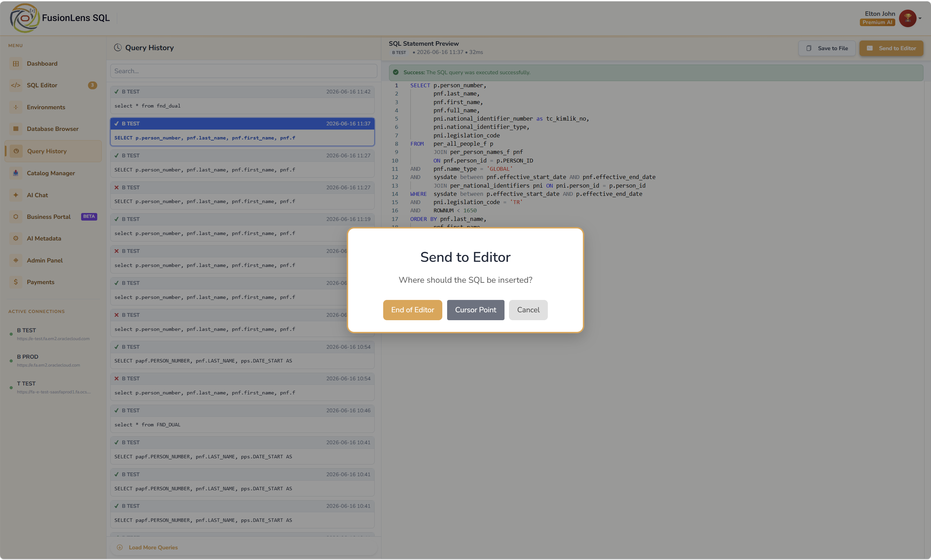Screen dimensions: 931x560
Task: Click the Send to Editor toolbar button
Action: coord(891,48)
